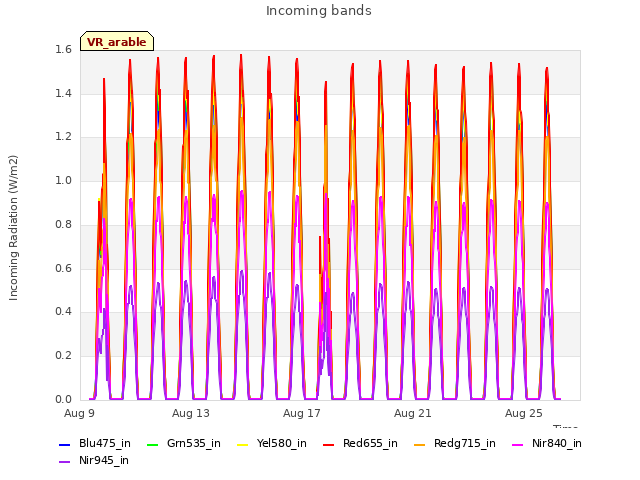Click the 0.0 y-axis tick label
640x480 pixels.
point(63,400)
